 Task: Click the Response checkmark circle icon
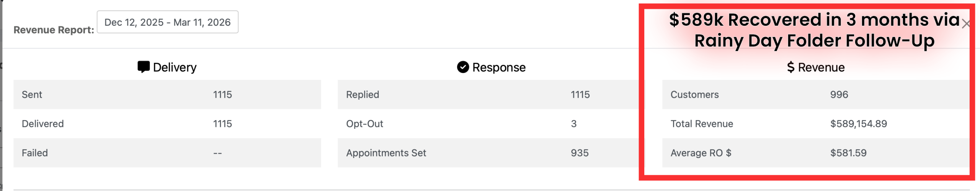[x=463, y=67]
